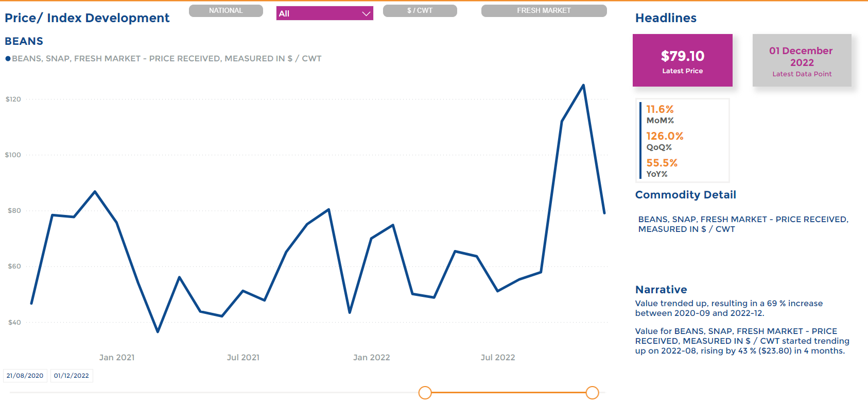Click the $79.10 Latest Price card
This screenshot has width=868, height=401.
pyautogui.click(x=683, y=60)
